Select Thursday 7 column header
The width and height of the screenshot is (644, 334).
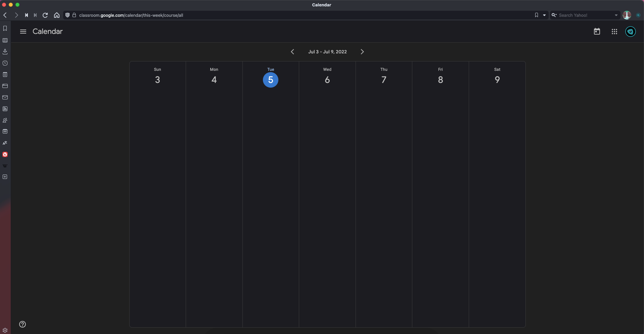click(x=384, y=76)
